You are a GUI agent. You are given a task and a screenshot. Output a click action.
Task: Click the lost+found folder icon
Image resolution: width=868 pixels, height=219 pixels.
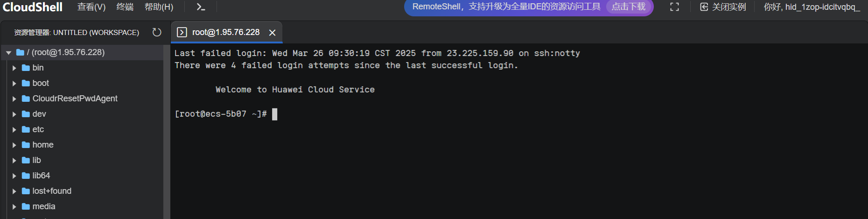click(26, 191)
